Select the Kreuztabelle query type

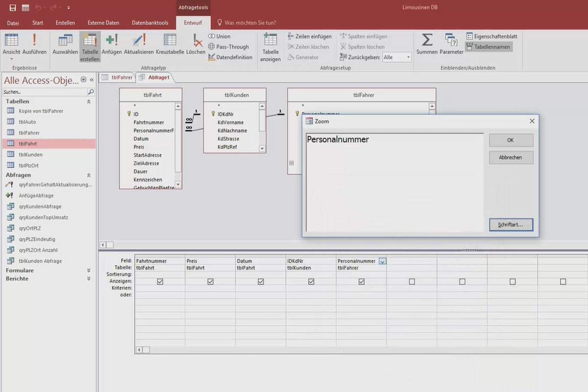[170, 44]
